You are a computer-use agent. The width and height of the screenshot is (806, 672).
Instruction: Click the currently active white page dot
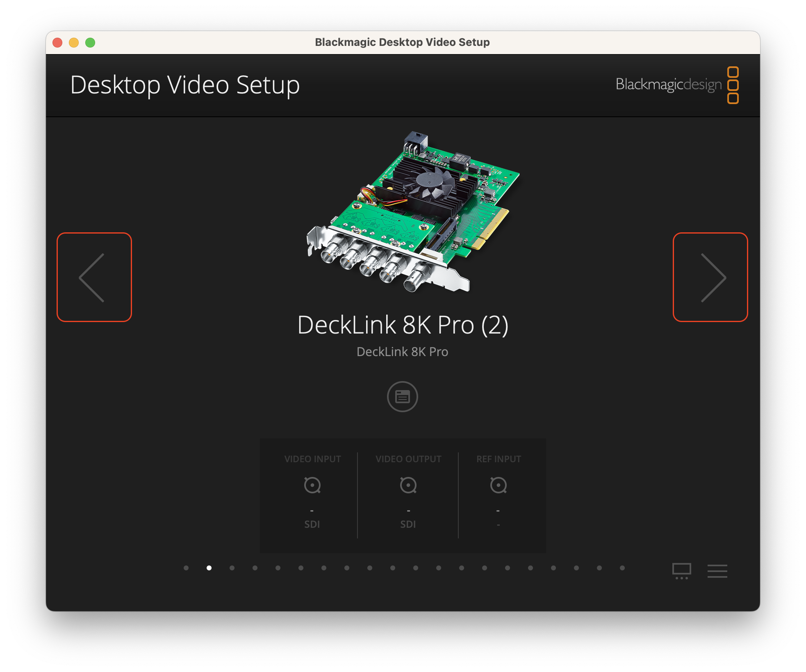click(209, 568)
